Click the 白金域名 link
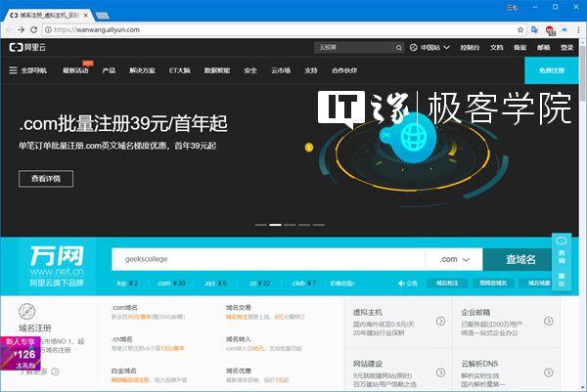Screen dimensions: 587x392 (124, 370)
